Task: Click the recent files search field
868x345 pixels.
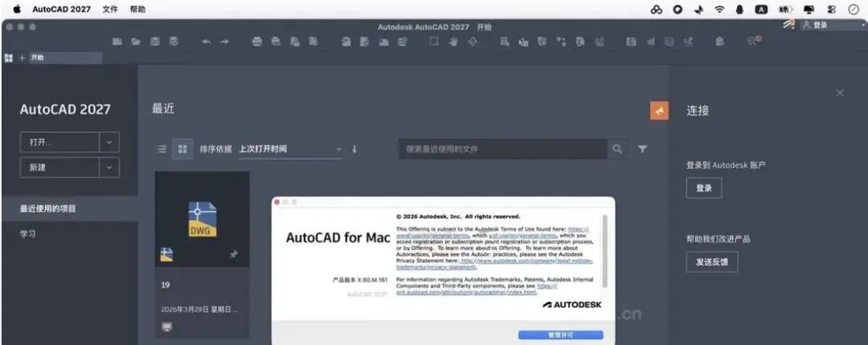Action: click(x=503, y=149)
